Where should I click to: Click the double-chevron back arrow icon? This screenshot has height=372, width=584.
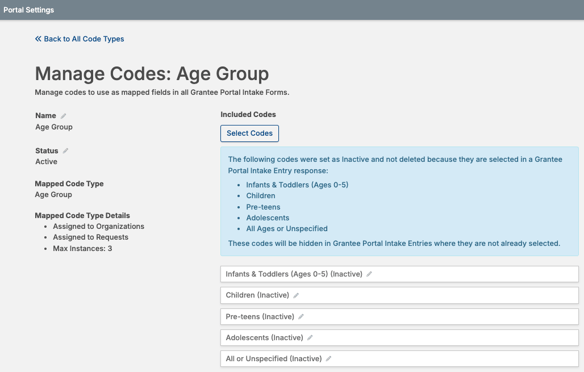(x=38, y=39)
